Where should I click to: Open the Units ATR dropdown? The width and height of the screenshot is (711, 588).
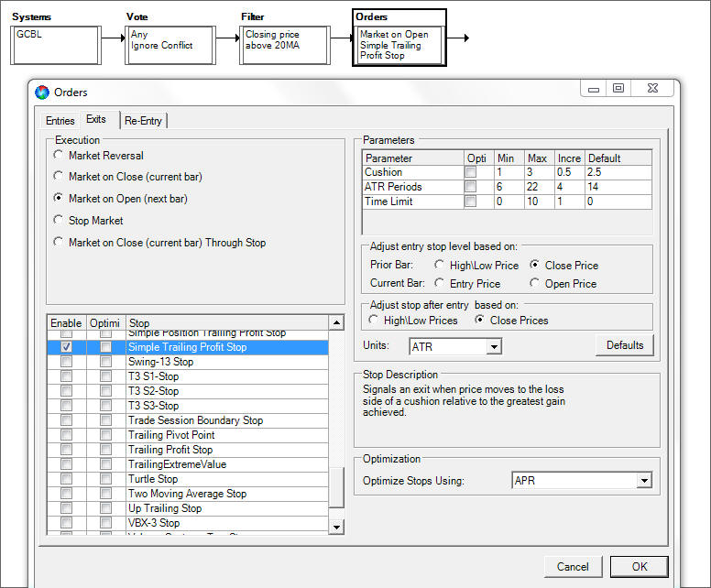[494, 347]
